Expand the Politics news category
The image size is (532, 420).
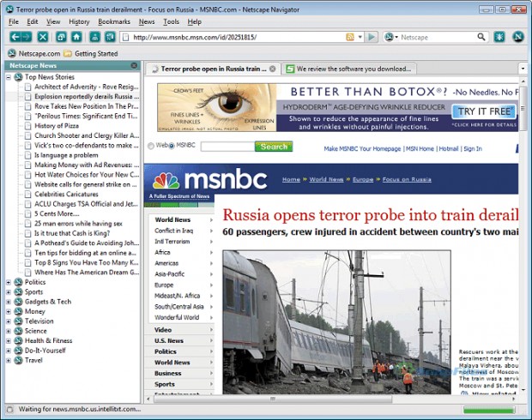9,282
